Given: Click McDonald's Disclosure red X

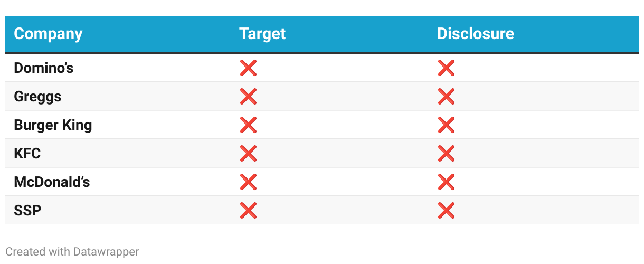Looking at the screenshot, I should point(446,182).
